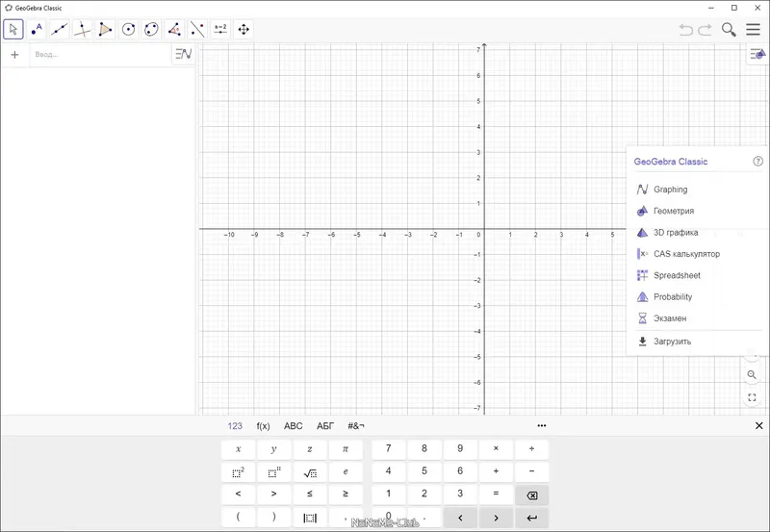Tap the z variable key
The height and width of the screenshot is (532, 770).
(310, 449)
